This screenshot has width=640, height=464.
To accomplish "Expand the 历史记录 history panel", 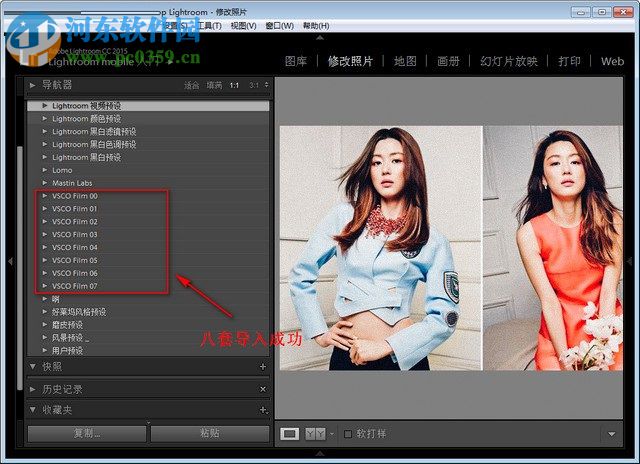I will [x=33, y=389].
